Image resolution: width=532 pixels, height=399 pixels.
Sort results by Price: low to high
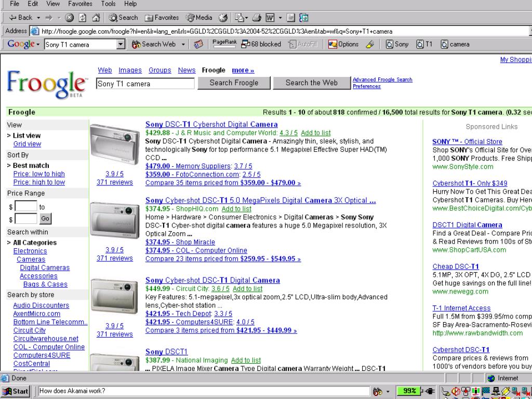39,174
